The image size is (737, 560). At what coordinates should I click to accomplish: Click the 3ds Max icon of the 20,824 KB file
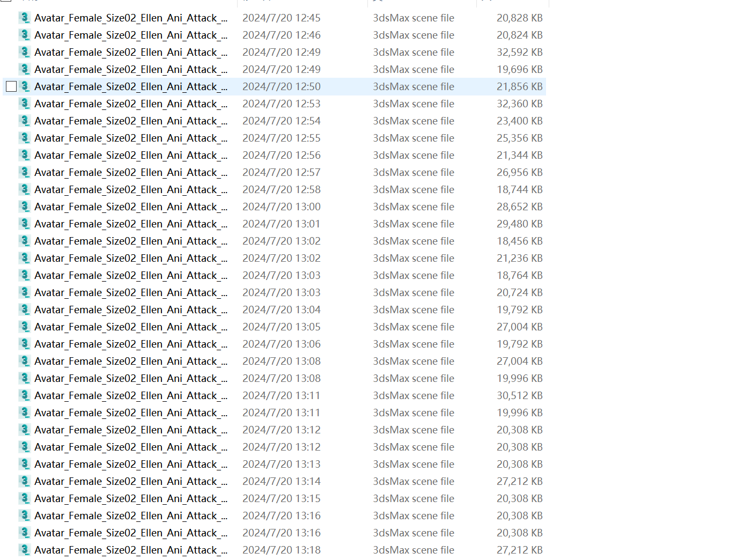25,35
